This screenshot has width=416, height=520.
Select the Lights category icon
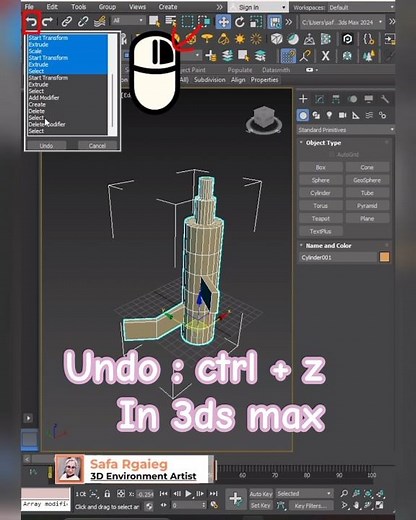[329, 115]
